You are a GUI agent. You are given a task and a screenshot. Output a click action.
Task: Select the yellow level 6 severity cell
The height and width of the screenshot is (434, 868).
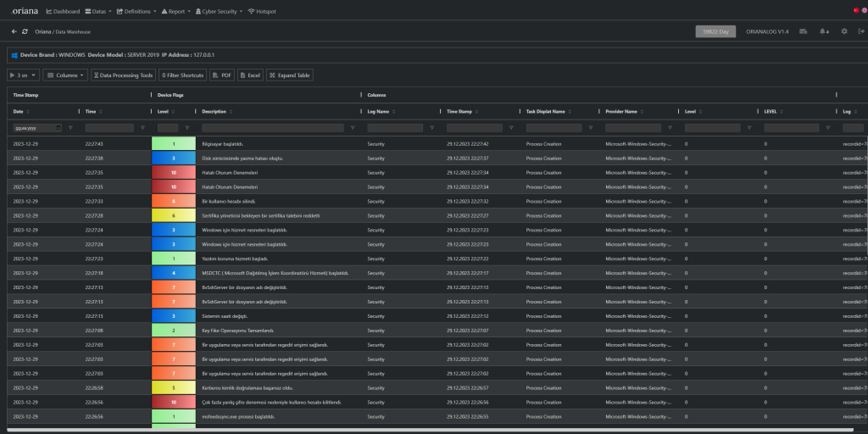coord(173,215)
